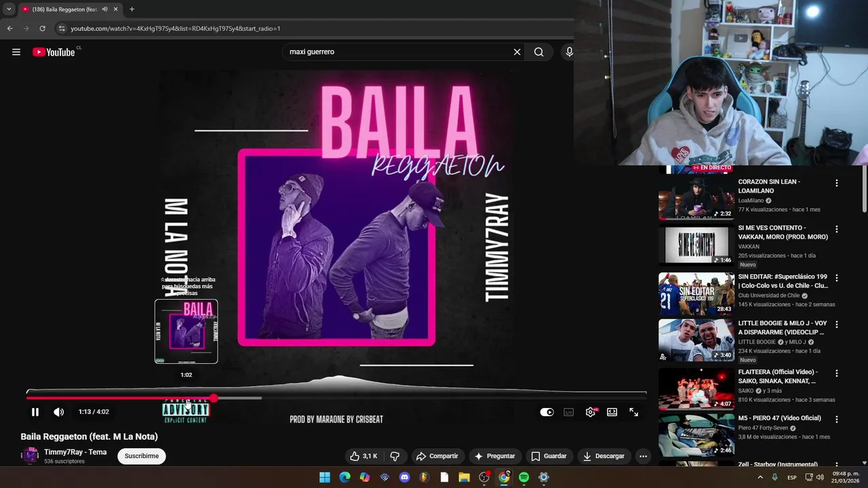Image resolution: width=868 pixels, height=488 pixels.
Task: Open options for SIN EDITAR Superclásico video
Action: click(x=837, y=278)
